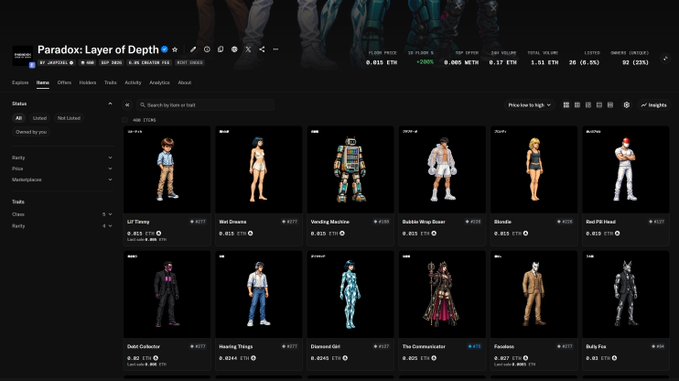Image resolution: width=679 pixels, height=381 pixels.
Task: Select the fourth layout view icon
Action: (599, 105)
